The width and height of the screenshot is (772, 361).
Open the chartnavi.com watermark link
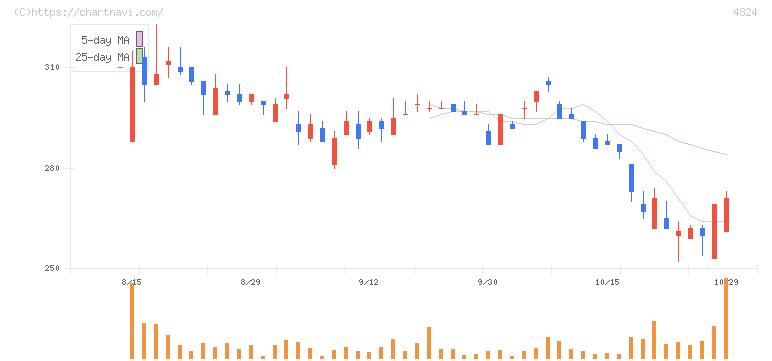point(89,12)
